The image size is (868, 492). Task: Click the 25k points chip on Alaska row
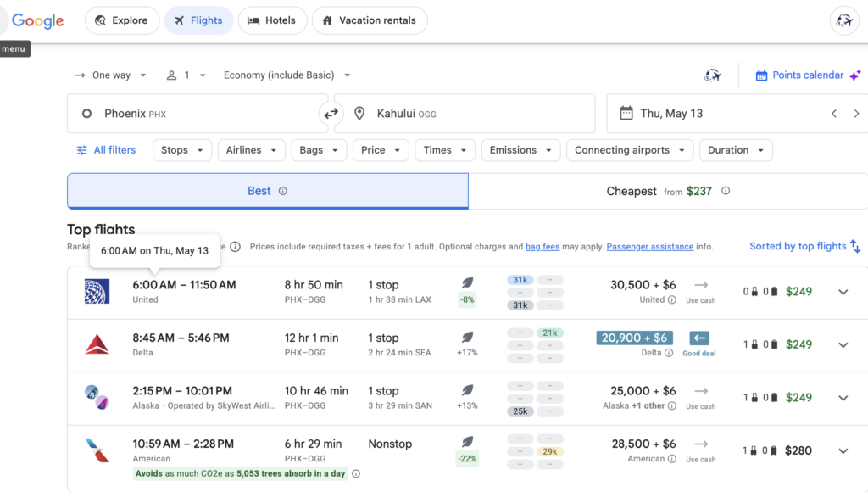520,411
